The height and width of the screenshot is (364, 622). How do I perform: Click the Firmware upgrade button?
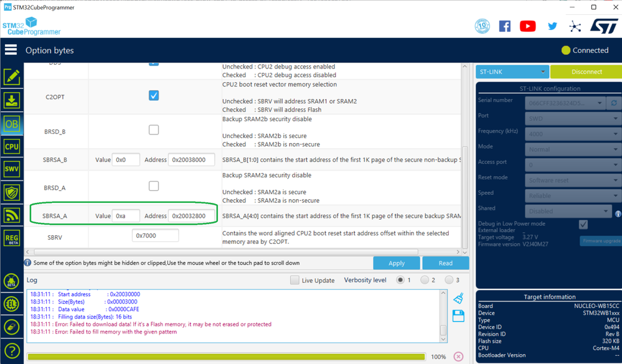click(601, 241)
